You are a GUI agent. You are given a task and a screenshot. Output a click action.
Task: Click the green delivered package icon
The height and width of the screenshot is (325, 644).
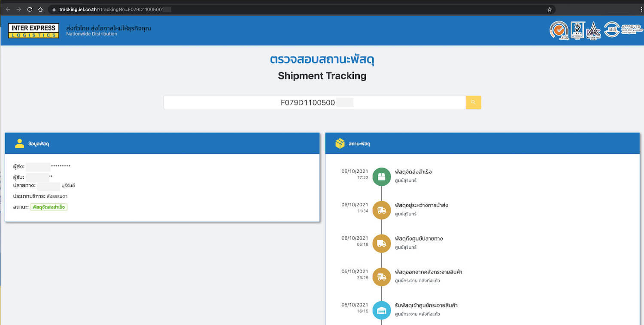pyautogui.click(x=381, y=177)
